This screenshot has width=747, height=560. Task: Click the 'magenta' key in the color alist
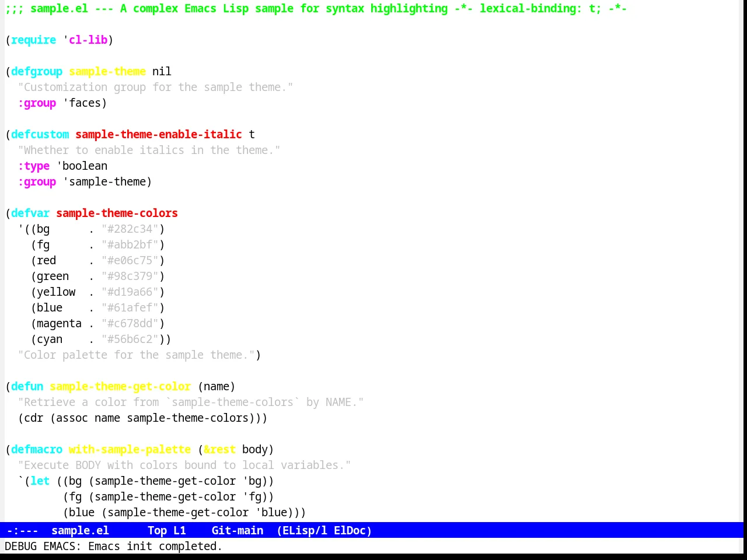coord(59,323)
